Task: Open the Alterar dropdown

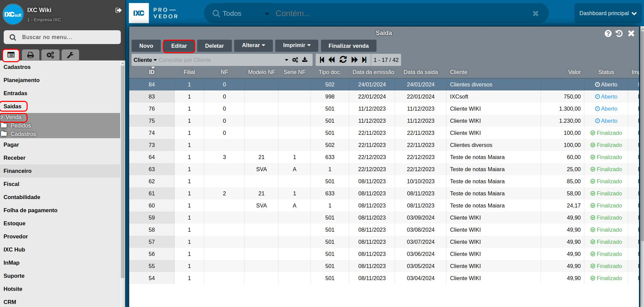Action: [x=253, y=45]
